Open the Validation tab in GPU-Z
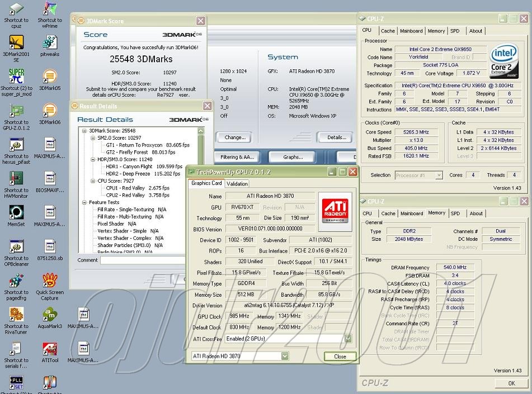Viewport: 532px width, 394px height. point(237,184)
